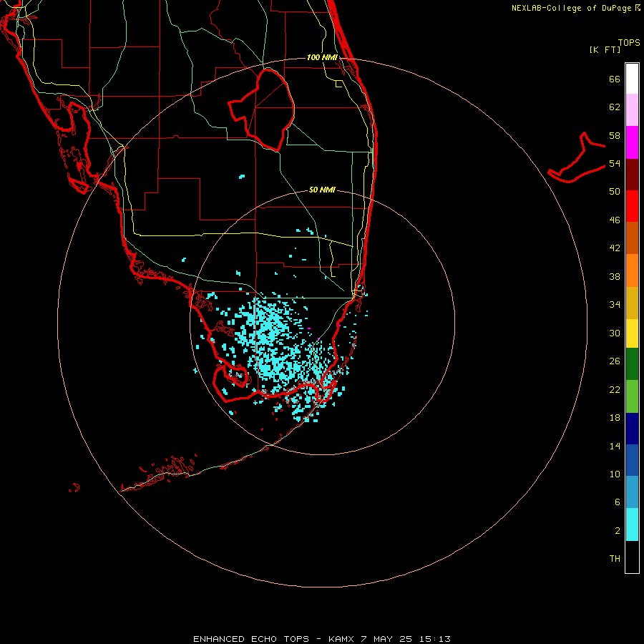644x644 pixels.
Task: Click the '15:13' timestamp text
Action: (434, 639)
